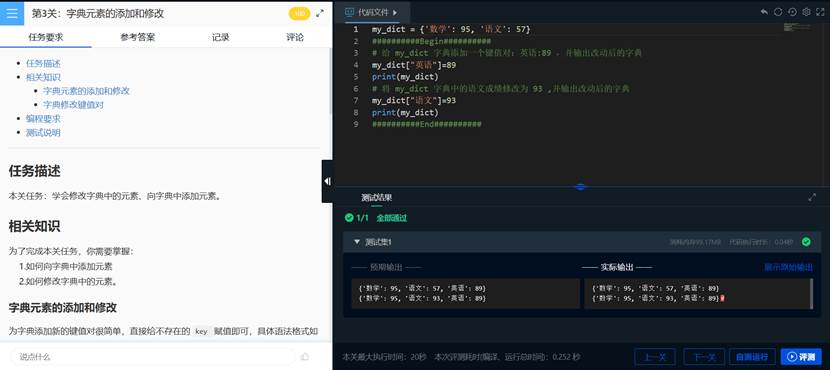This screenshot has width=830, height=370.
Task: Open the hamburger menu at top left
Action: (12, 13)
